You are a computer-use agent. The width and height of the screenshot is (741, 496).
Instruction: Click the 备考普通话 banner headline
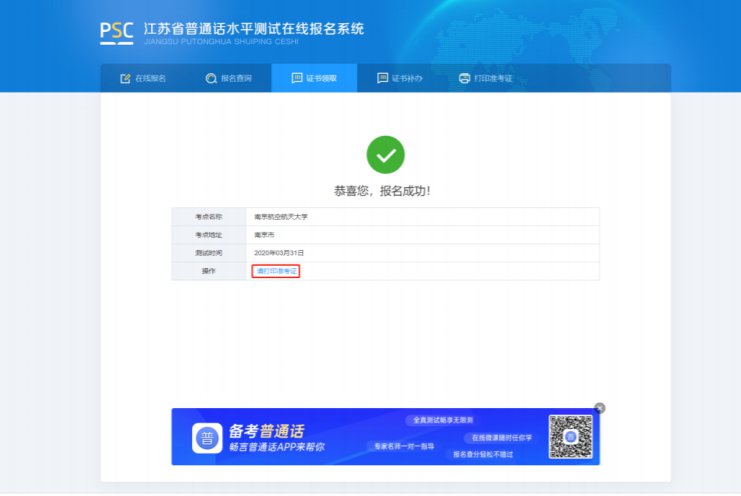coord(267,431)
